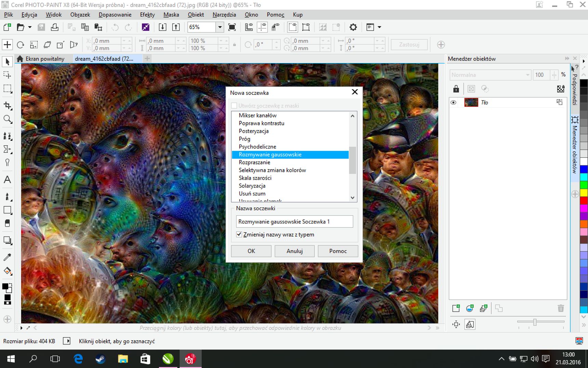Screen dimensions: 588x368
Task: Select 'Psychodeliczne' lens in list
Action: pyautogui.click(x=290, y=147)
